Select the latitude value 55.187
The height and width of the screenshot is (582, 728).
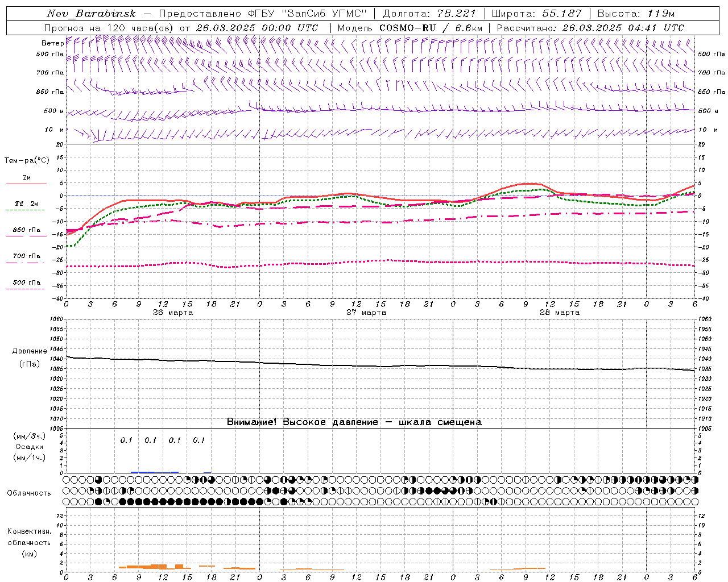[x=562, y=14]
